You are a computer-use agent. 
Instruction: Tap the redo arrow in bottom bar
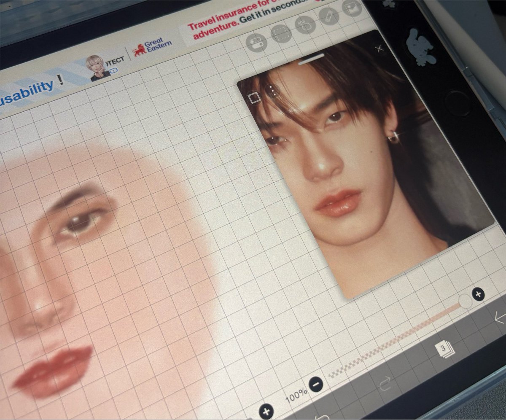[x=385, y=384]
